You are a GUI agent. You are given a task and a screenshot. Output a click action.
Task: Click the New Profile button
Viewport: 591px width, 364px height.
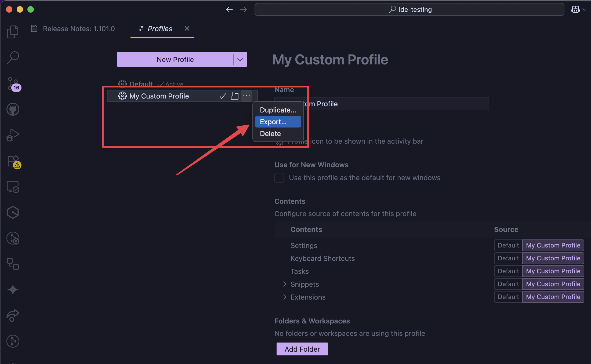click(x=175, y=59)
